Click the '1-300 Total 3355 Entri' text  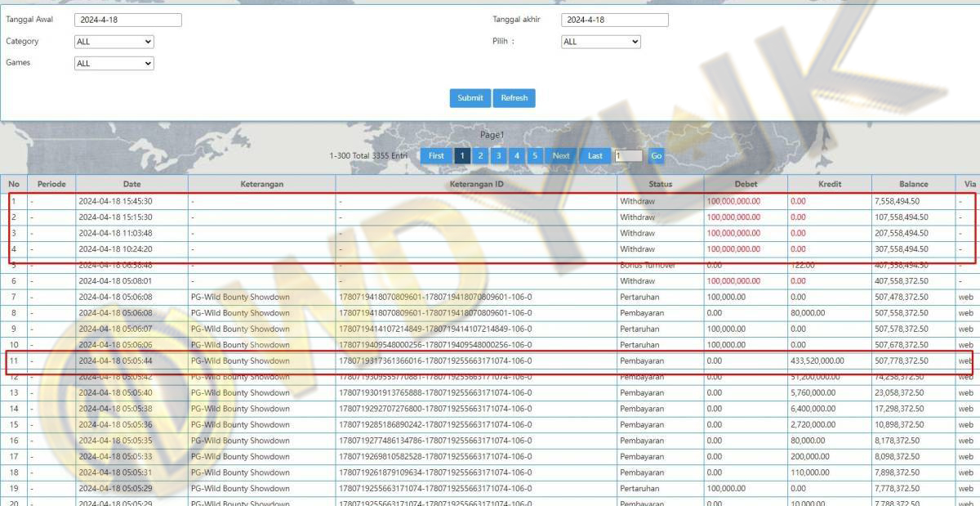[368, 155]
